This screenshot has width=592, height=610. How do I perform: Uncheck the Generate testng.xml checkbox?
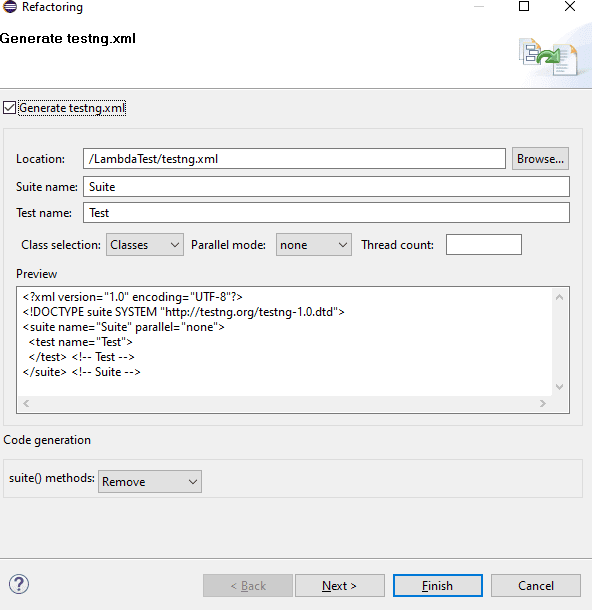click(9, 108)
